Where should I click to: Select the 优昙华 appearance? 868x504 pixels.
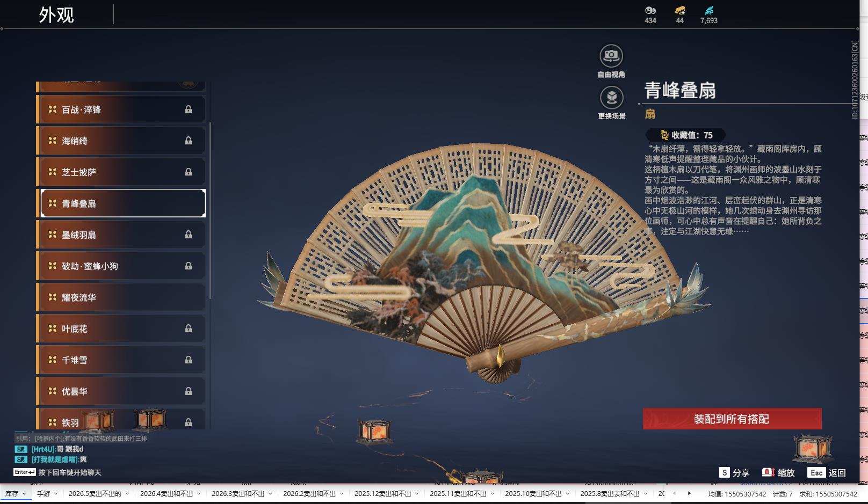click(121, 391)
